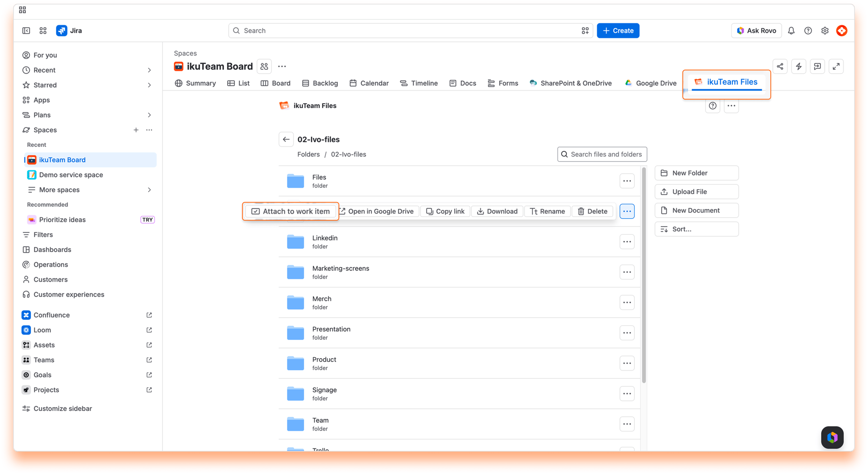Open the notifications bell
The width and height of the screenshot is (868, 474).
pyautogui.click(x=791, y=30)
